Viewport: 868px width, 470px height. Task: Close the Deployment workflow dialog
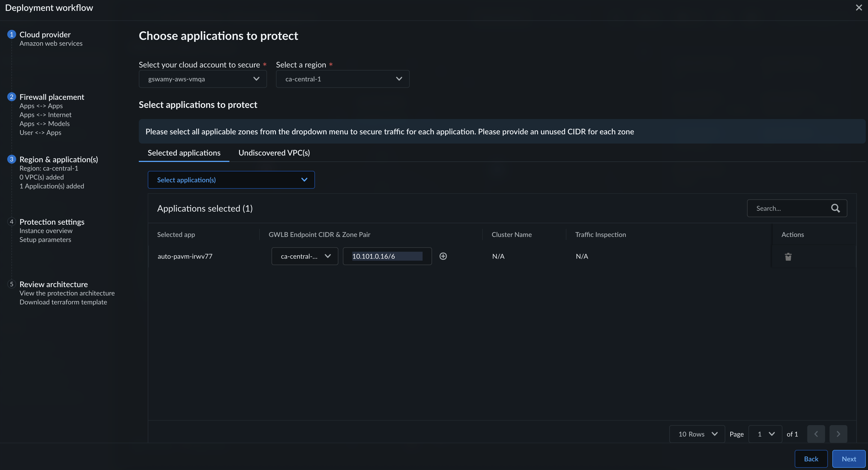click(859, 8)
